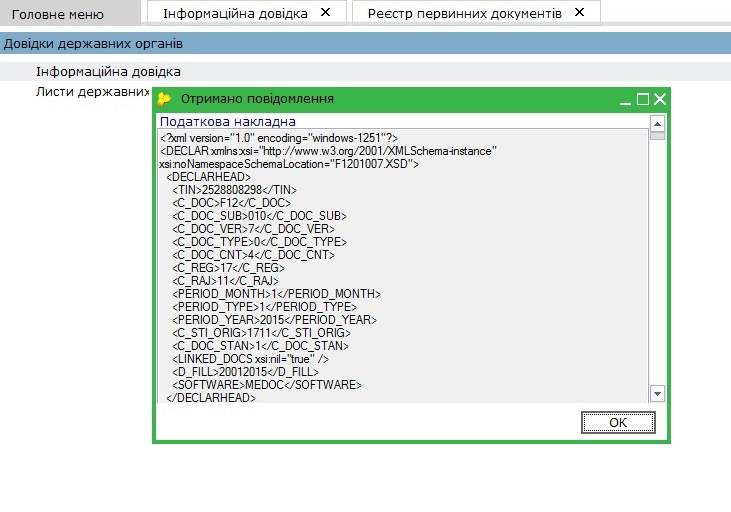Select Інформаційна довідка in the left list
This screenshot has height=512, width=731.
108,72
